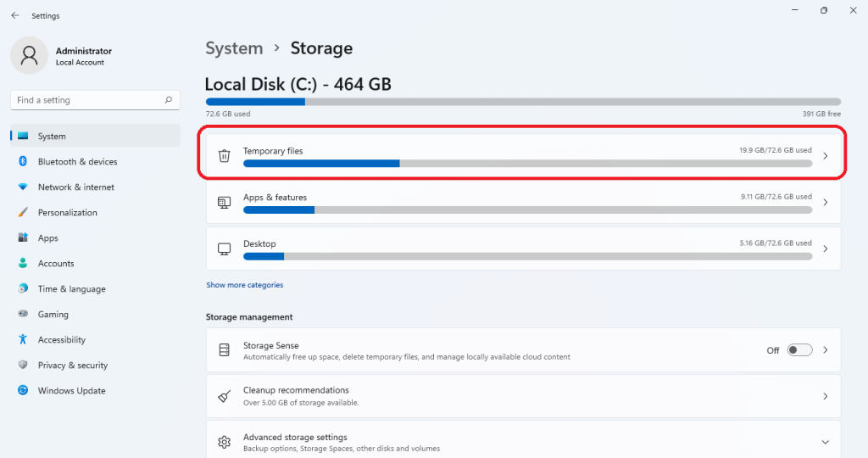Expand the Advanced storage settings section

(825, 442)
